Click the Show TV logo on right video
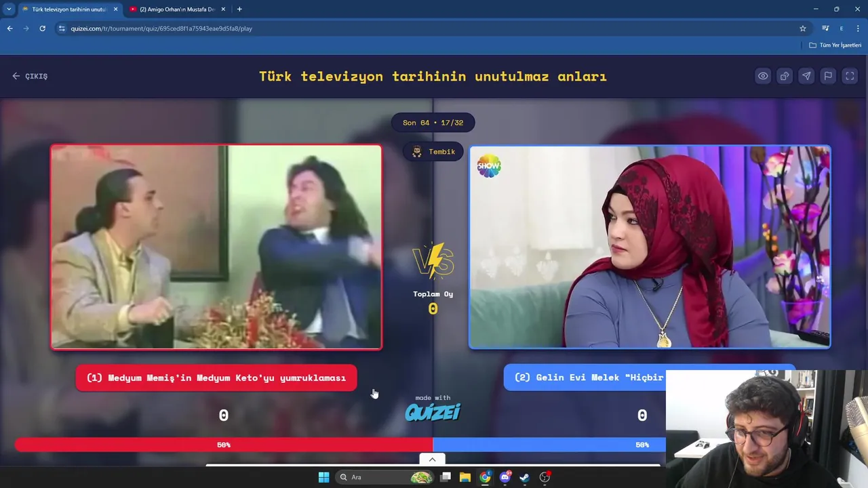This screenshot has width=868, height=488. pos(488,166)
